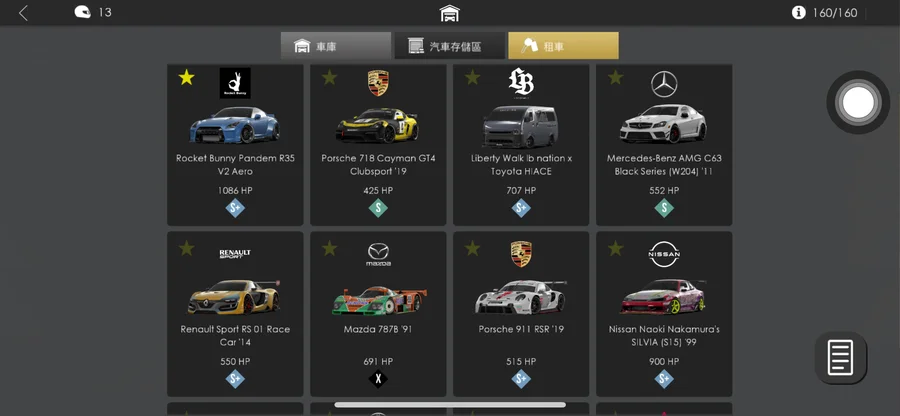
Task: Click the Rocket Bunny brand logo
Action: [235, 83]
